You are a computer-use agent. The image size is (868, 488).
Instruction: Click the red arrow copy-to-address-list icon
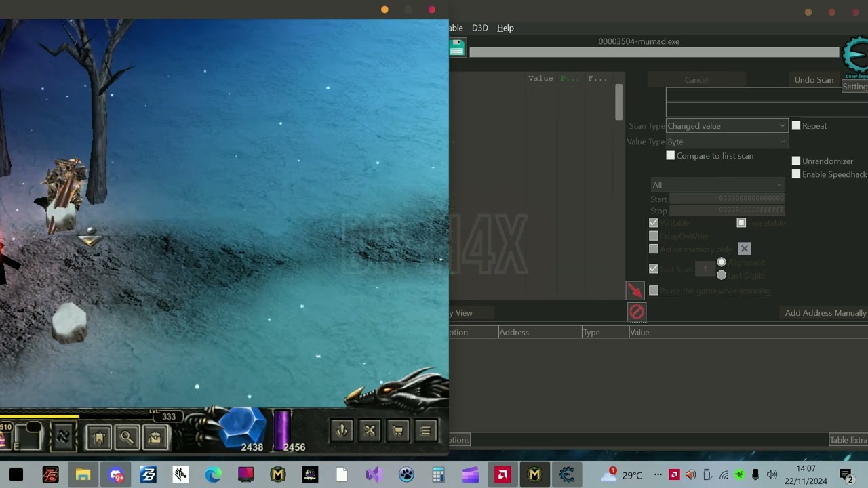[x=635, y=290]
